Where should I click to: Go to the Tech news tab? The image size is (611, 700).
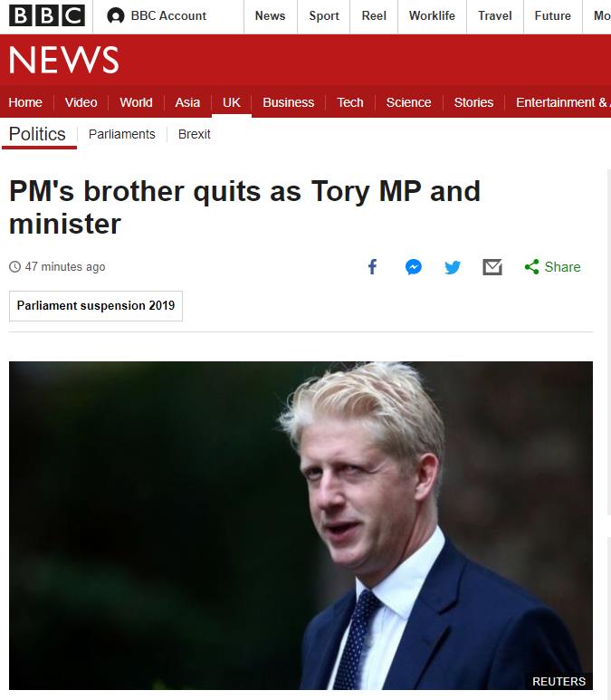point(350,102)
